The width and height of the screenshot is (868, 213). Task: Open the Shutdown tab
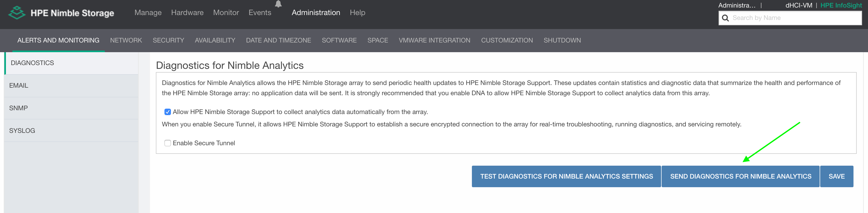coord(562,40)
